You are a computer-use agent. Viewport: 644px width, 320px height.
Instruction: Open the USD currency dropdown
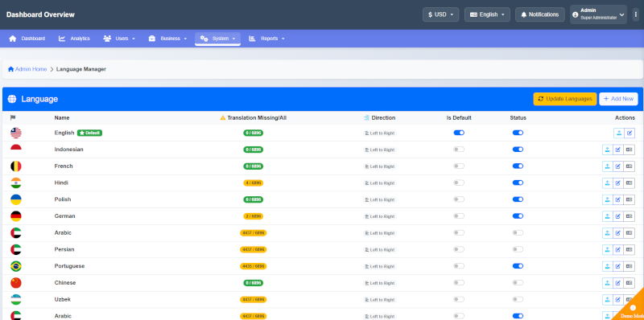pyautogui.click(x=440, y=14)
